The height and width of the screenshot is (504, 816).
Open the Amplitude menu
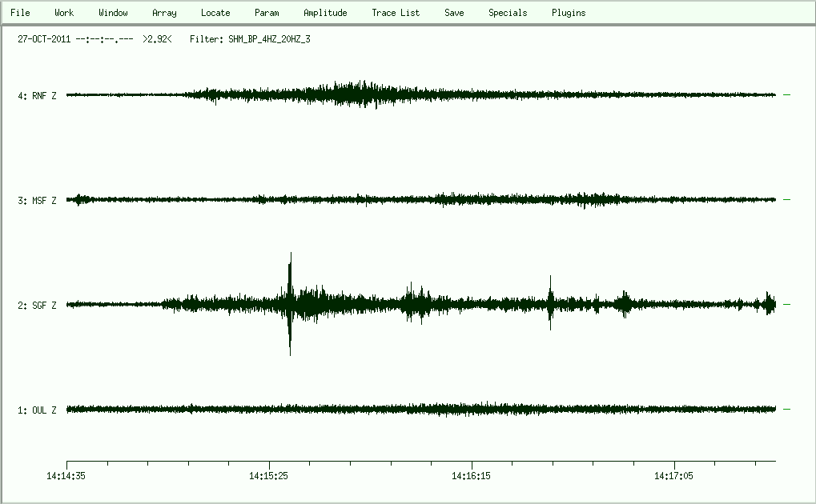[325, 13]
